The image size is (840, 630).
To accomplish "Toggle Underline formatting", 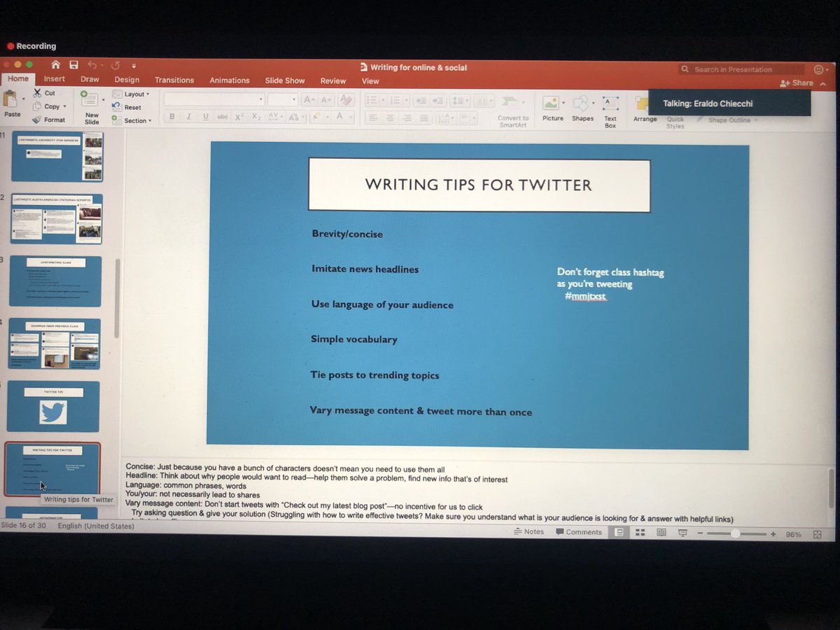I will [206, 117].
